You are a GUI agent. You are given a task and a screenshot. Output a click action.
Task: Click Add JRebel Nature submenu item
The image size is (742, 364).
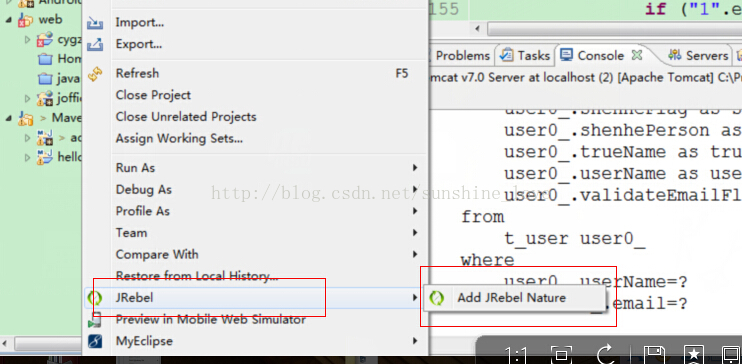coord(514,298)
